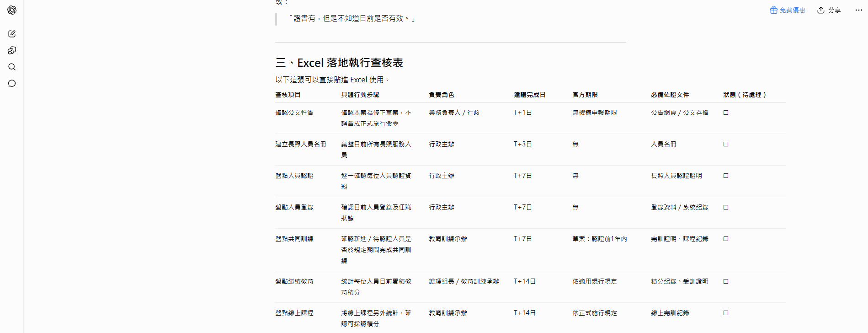868x333 pixels.
Task: Click the 將線上課程另外統計 cell
Action: [x=376, y=318]
